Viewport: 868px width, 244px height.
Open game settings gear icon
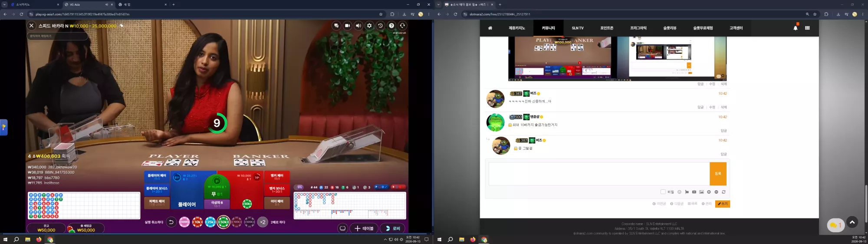pyautogui.click(x=369, y=26)
